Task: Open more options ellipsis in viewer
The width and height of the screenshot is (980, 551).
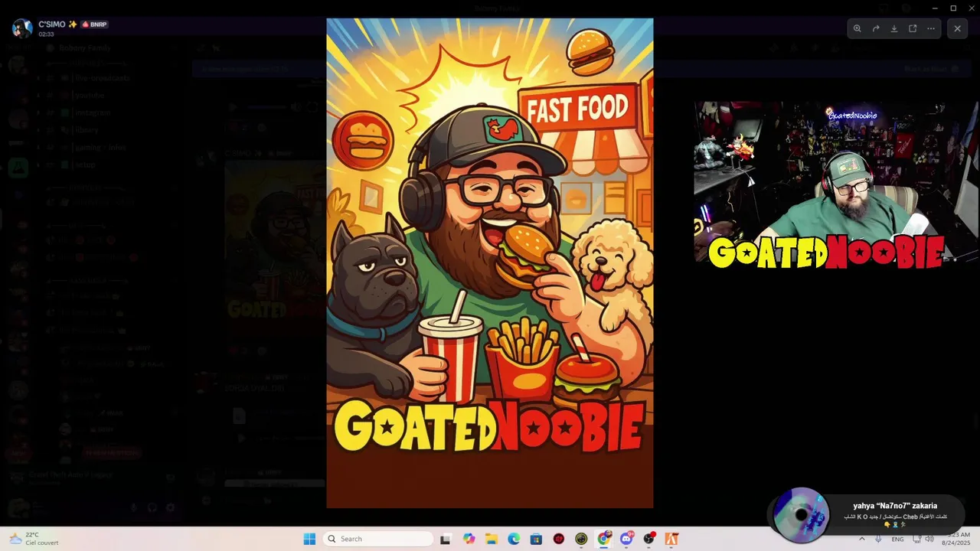Action: tap(931, 28)
